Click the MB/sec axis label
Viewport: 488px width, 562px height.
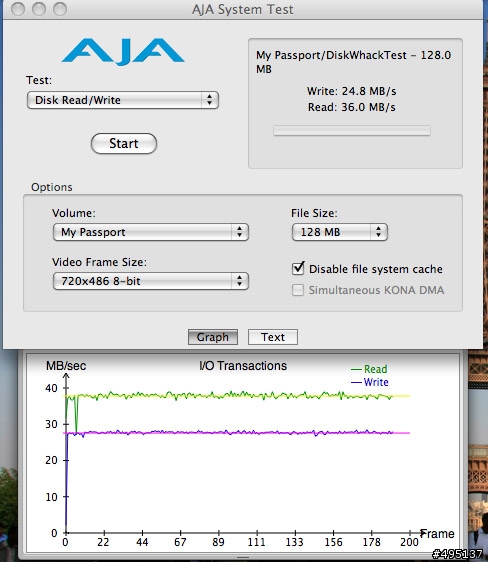pos(66,366)
